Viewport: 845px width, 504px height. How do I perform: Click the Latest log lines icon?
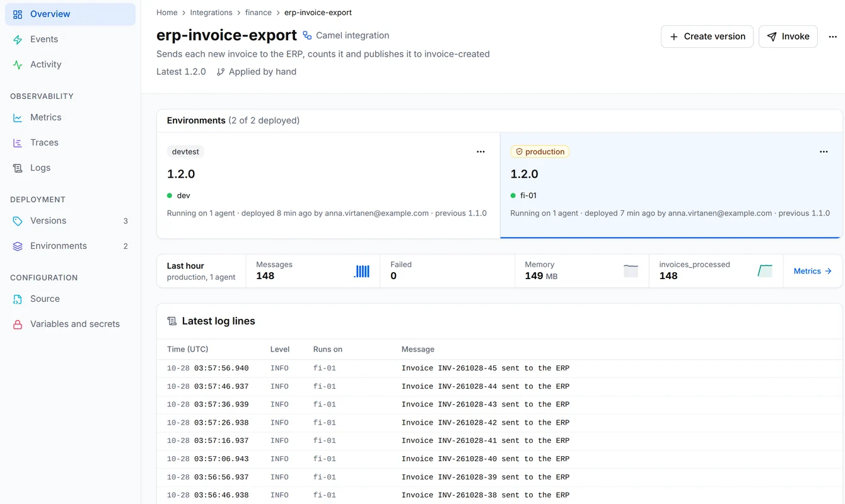click(x=172, y=321)
